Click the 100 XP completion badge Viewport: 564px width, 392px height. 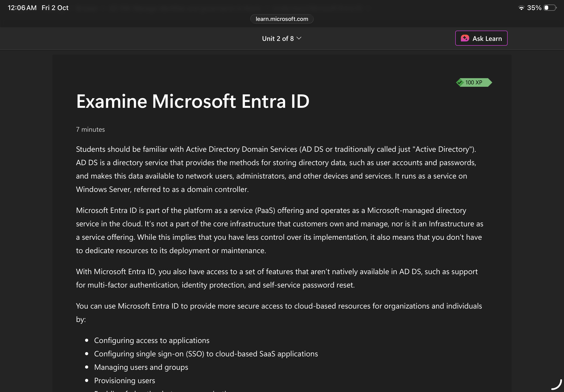[x=474, y=82]
